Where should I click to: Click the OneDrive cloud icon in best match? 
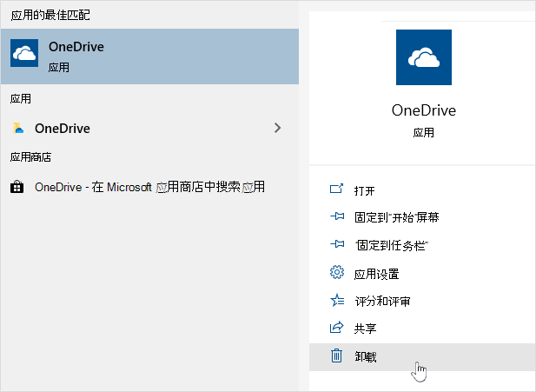point(24,53)
